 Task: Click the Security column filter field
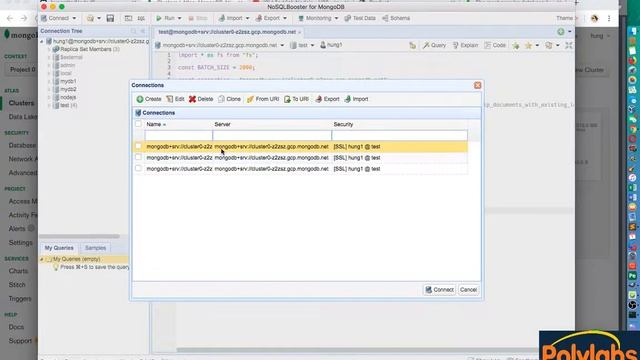coord(400,135)
